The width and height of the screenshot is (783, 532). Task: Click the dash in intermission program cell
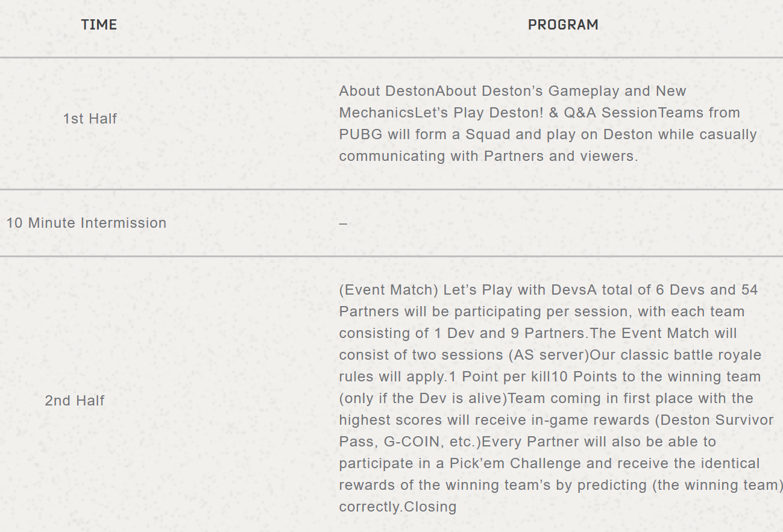[x=343, y=223]
